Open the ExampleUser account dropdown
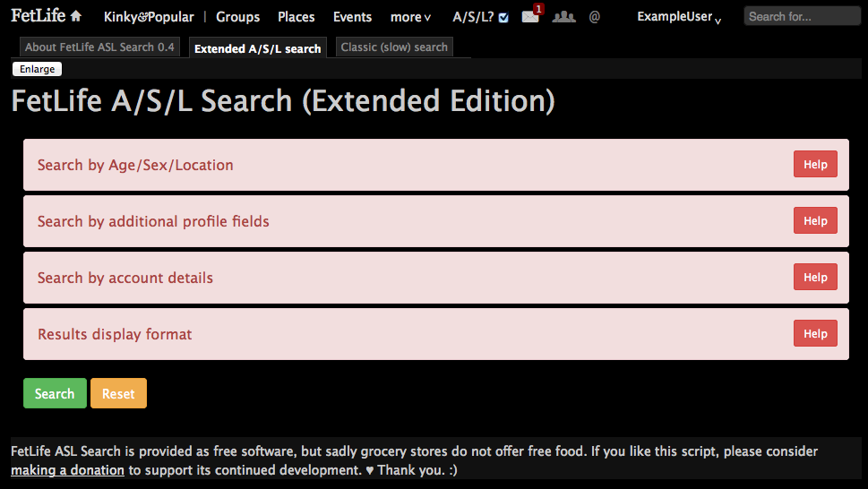 pyautogui.click(x=679, y=17)
